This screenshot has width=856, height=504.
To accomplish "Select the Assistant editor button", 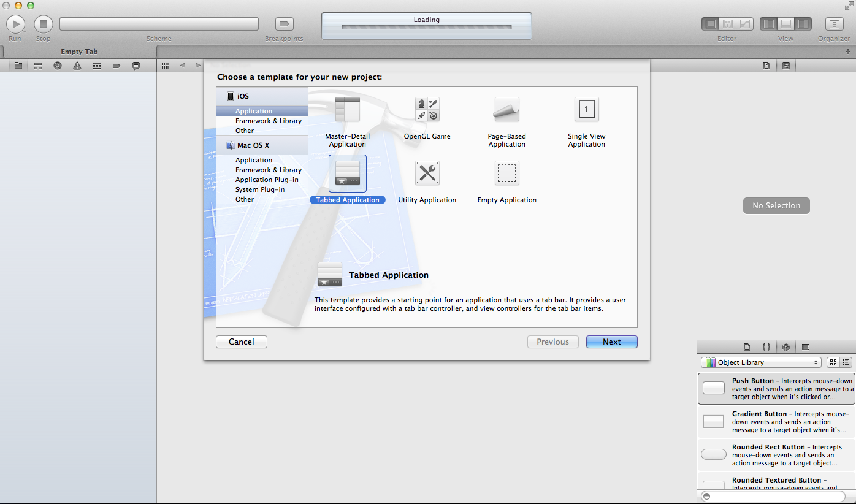I will [728, 24].
